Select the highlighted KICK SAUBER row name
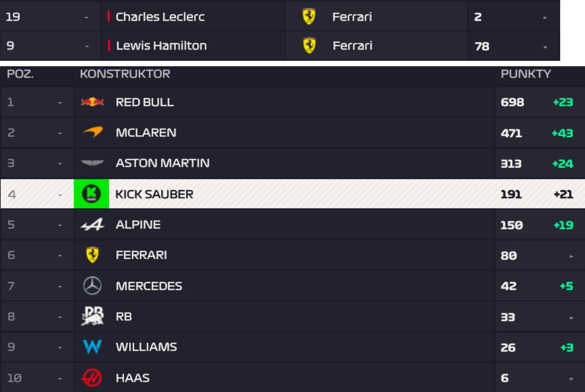The image size is (585, 392). [154, 194]
